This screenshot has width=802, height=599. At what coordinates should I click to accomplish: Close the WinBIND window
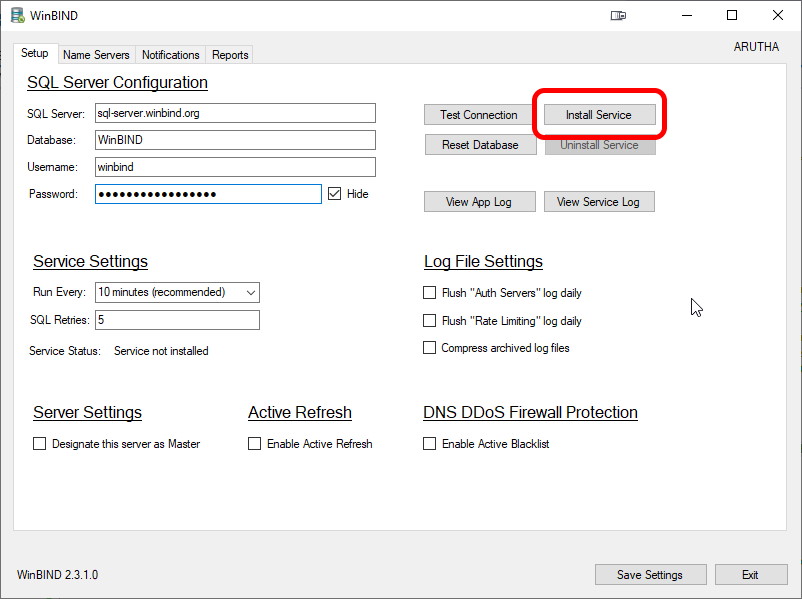[778, 15]
